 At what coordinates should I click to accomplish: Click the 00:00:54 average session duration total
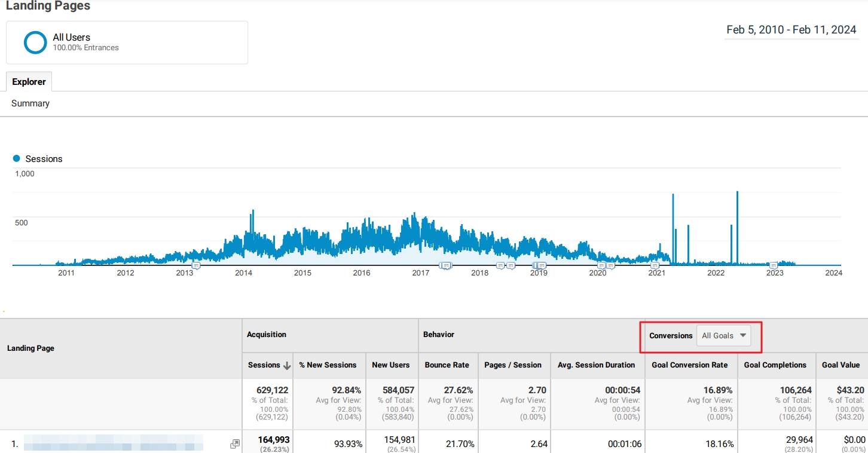pos(622,390)
